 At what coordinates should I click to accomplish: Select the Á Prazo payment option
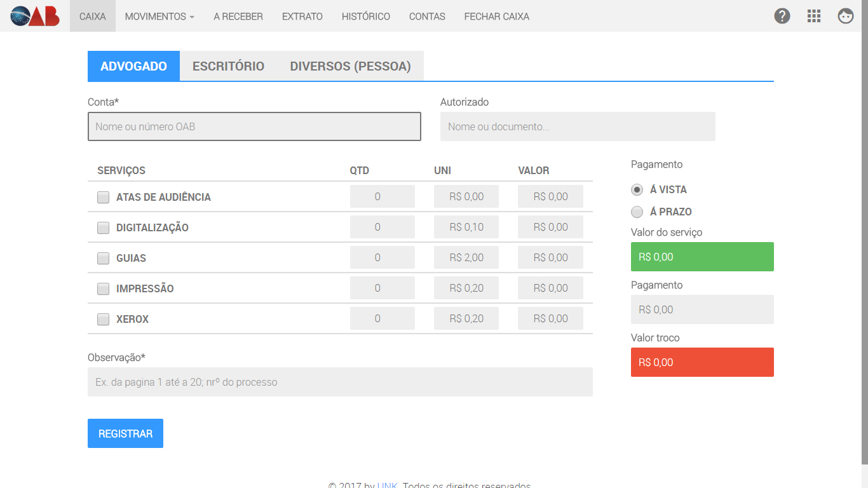tap(637, 212)
